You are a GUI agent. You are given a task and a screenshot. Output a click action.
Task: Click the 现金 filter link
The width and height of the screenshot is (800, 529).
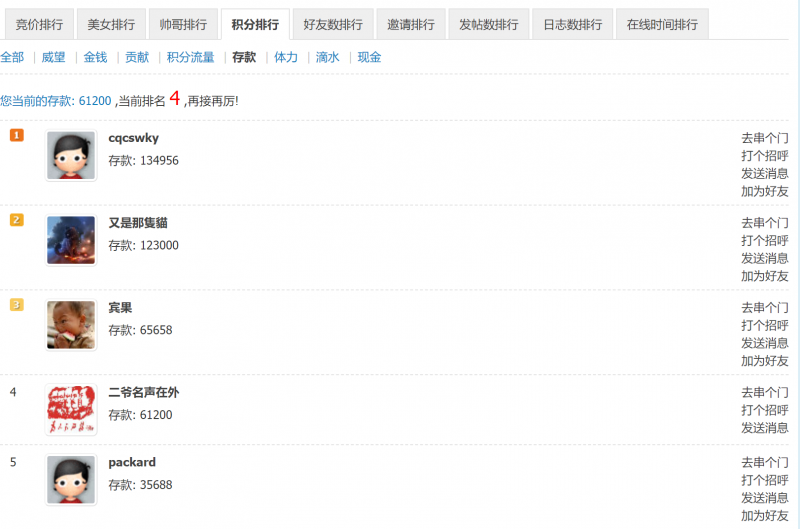pyautogui.click(x=369, y=57)
